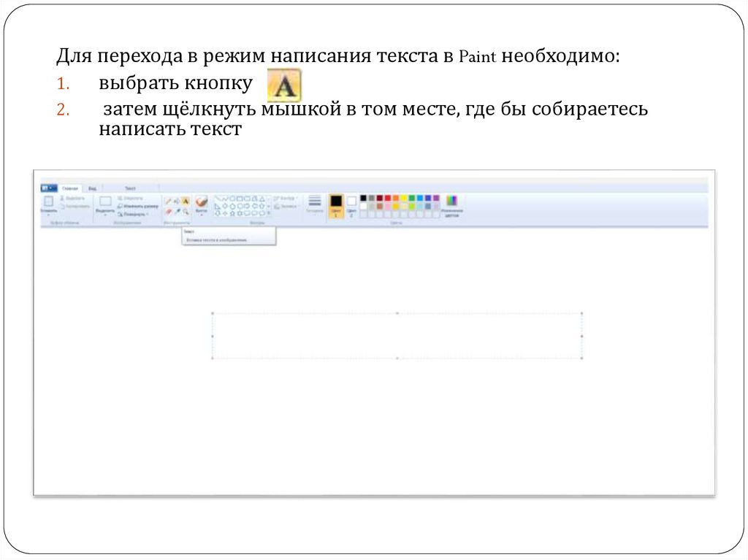The width and height of the screenshot is (748, 560).
Task: Select the Pencil tool
Action: (x=169, y=201)
